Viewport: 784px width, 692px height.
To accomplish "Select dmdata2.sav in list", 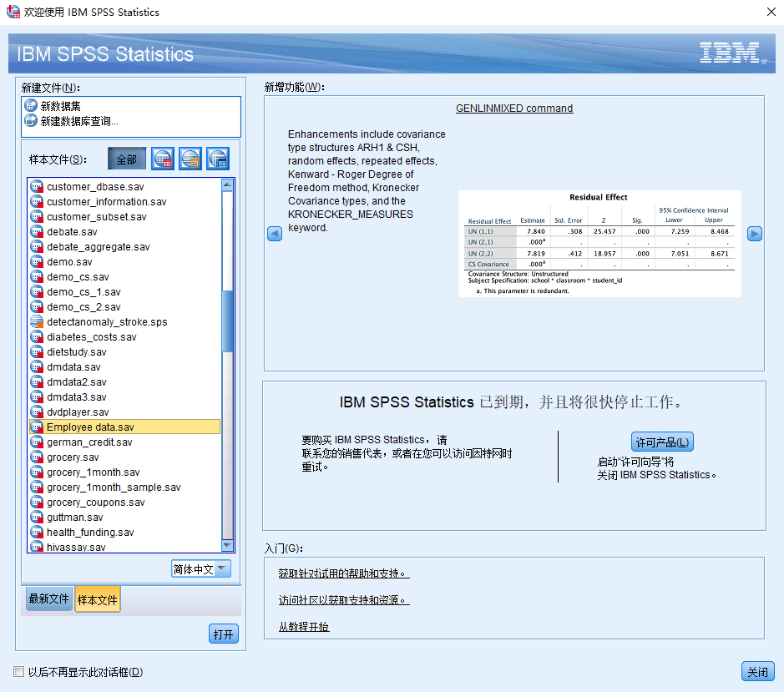I will point(125,381).
